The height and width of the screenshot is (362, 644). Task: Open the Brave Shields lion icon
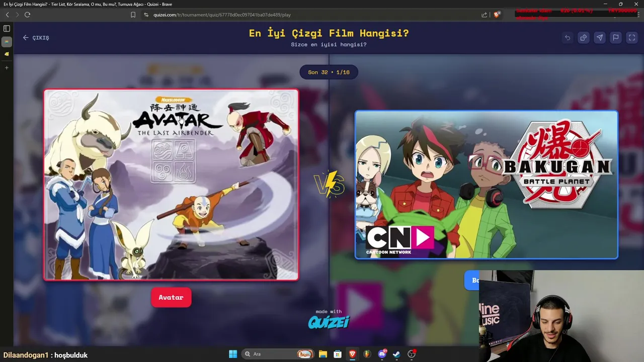tap(497, 15)
